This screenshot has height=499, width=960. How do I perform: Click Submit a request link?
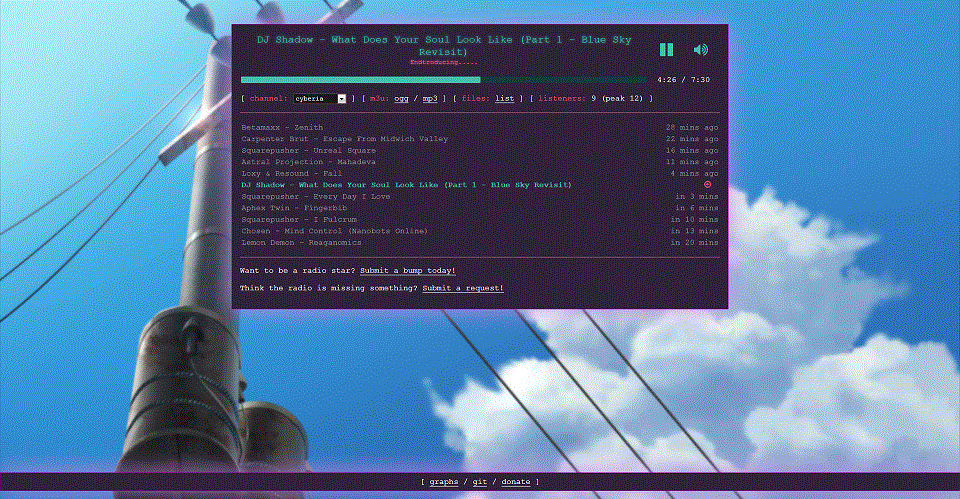point(463,288)
